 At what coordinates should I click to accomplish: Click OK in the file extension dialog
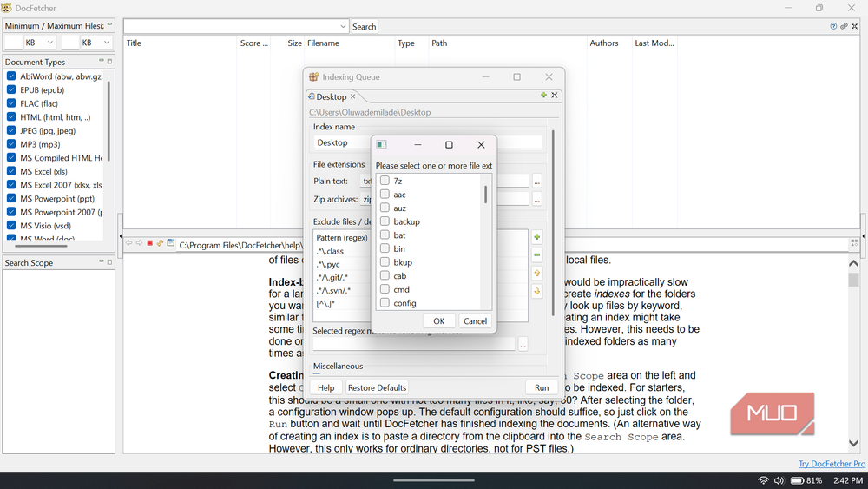(x=439, y=321)
